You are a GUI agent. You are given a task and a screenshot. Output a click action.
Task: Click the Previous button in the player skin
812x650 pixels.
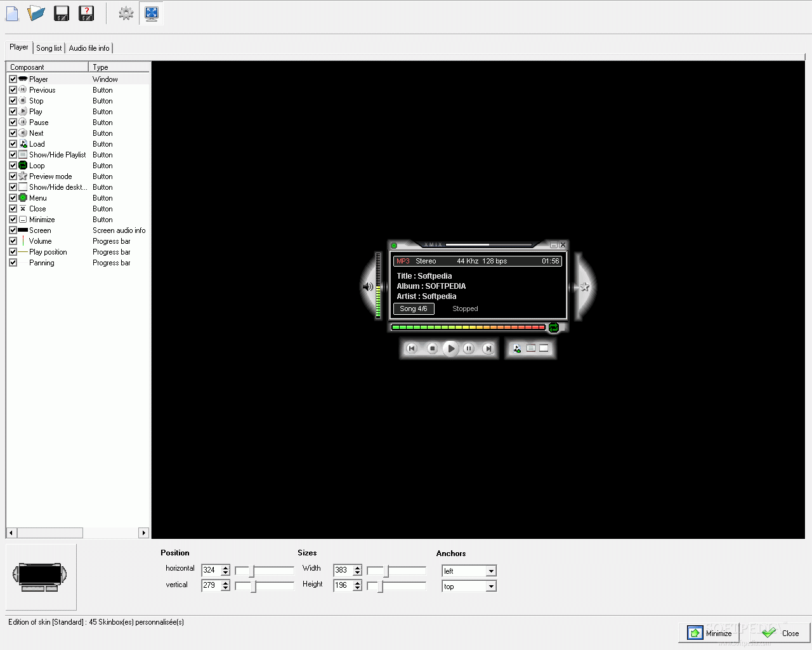tap(412, 348)
